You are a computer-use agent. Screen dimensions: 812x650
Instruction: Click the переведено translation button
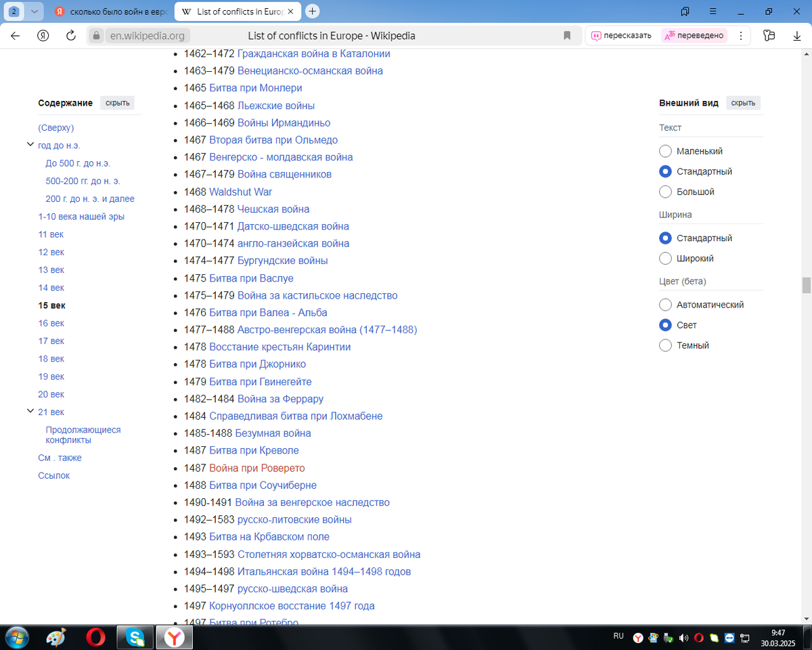point(694,36)
